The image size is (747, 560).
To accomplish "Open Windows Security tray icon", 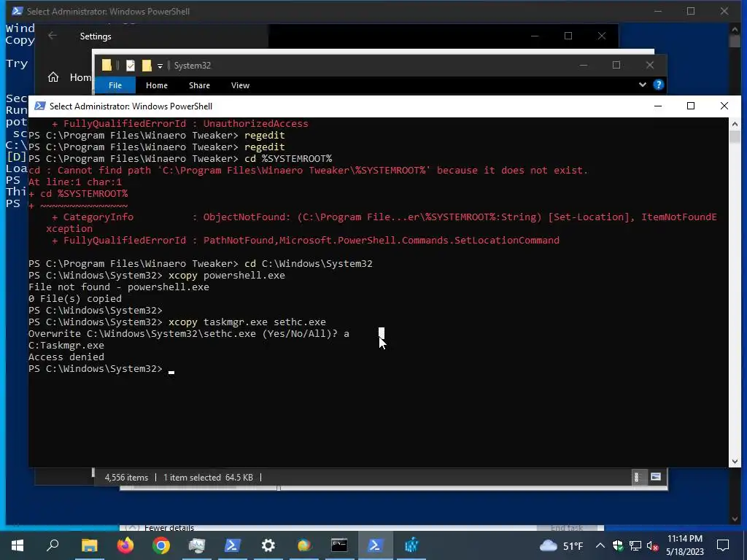I will click(618, 545).
